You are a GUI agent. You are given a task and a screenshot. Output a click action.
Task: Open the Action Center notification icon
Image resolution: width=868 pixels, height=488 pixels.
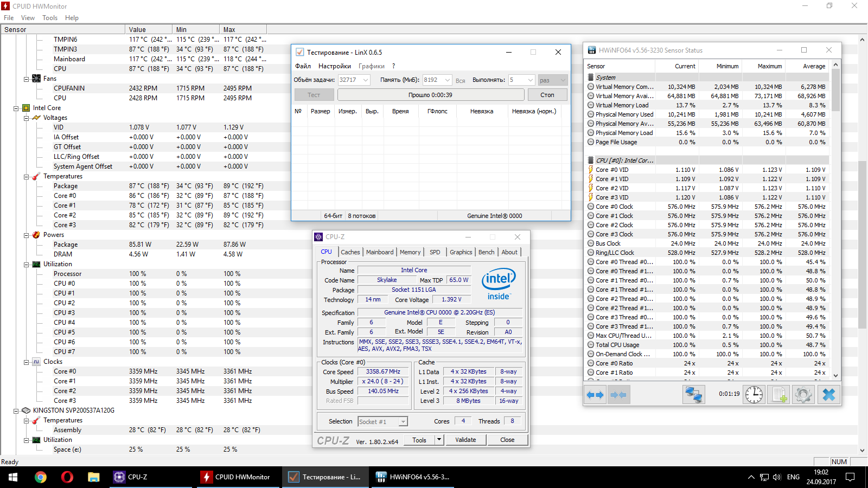coord(850,477)
